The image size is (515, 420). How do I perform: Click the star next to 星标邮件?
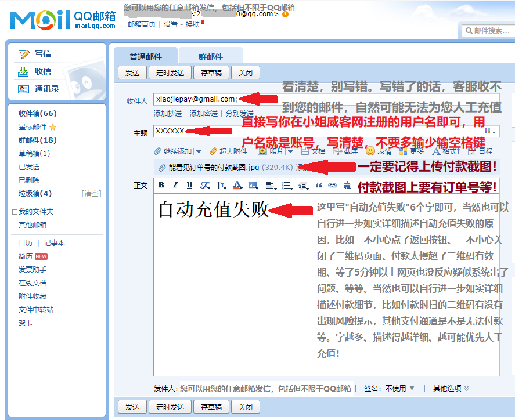tap(53, 127)
